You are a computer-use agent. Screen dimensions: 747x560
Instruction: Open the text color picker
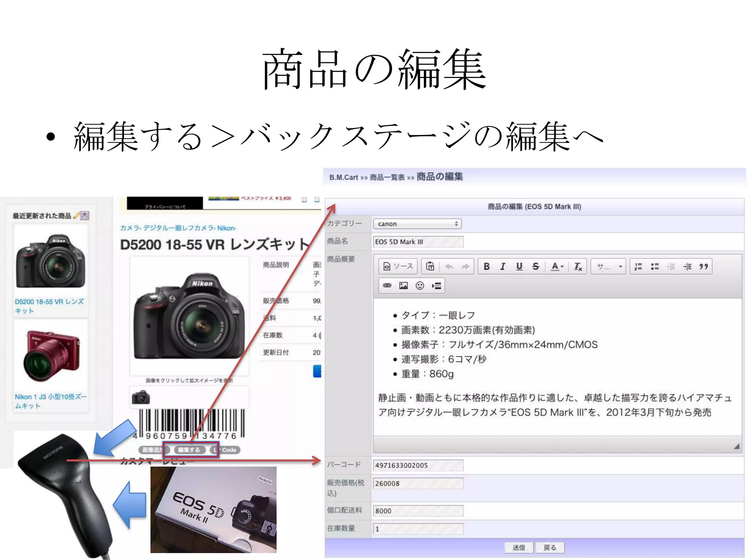(557, 267)
